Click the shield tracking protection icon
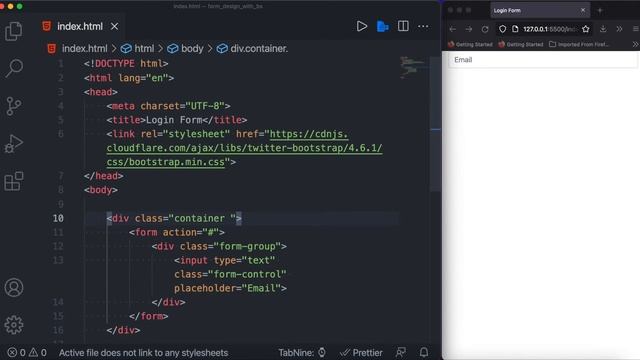Image resolution: width=640 pixels, height=360 pixels. tap(502, 29)
